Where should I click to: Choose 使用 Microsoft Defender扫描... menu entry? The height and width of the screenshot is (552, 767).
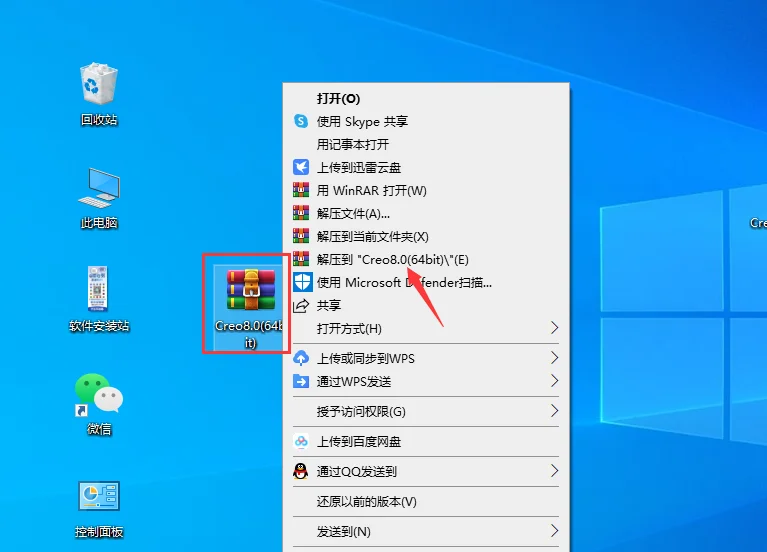pos(426,282)
